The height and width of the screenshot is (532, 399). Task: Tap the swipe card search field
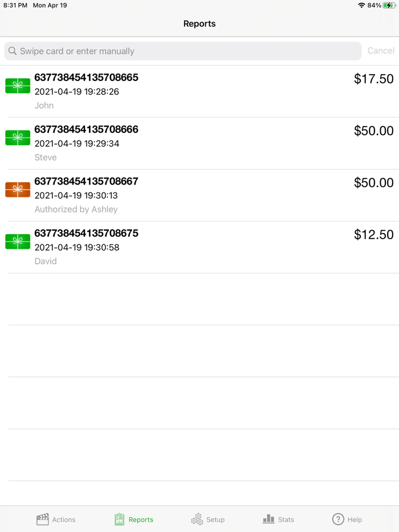[x=182, y=51]
